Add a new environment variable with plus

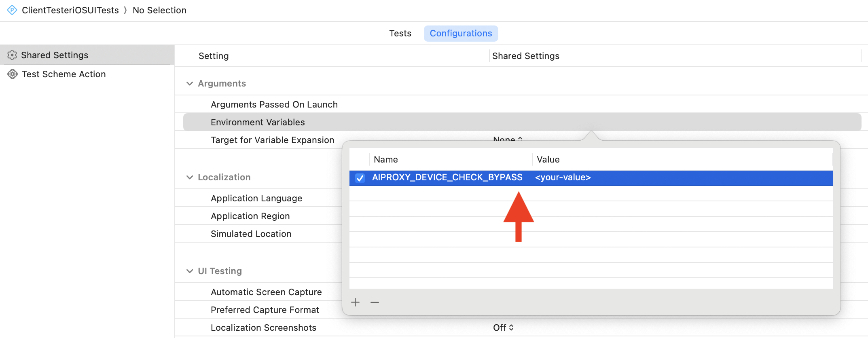point(356,302)
